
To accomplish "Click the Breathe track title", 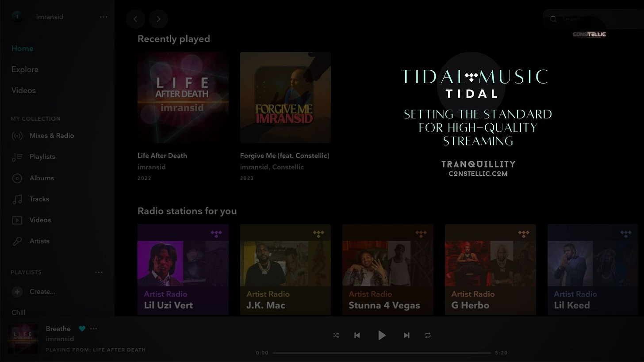I will coord(58,329).
